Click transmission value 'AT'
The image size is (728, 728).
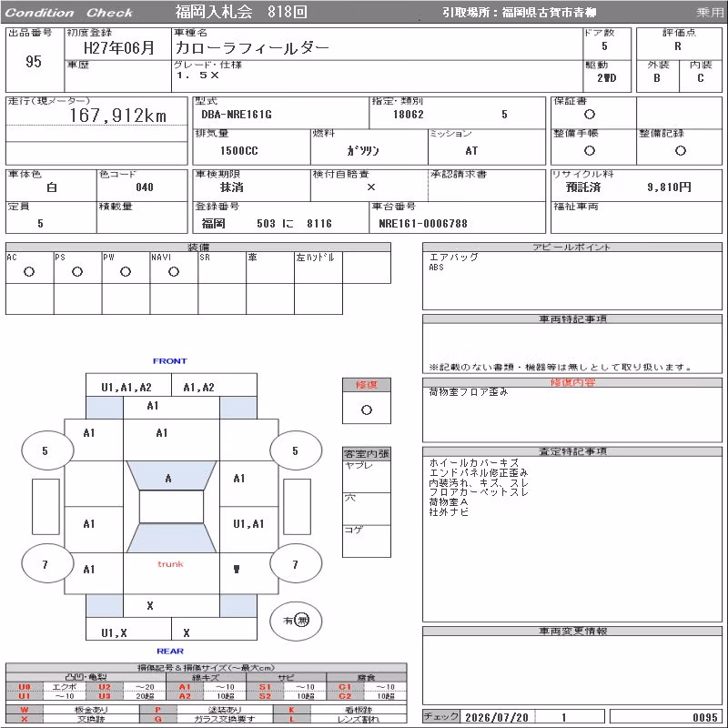471,151
